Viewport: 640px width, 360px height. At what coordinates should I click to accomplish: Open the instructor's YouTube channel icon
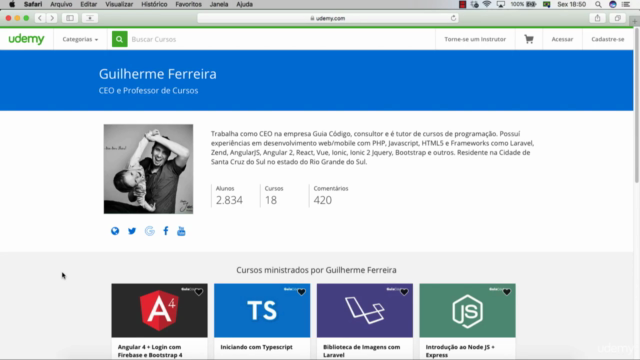click(x=181, y=231)
